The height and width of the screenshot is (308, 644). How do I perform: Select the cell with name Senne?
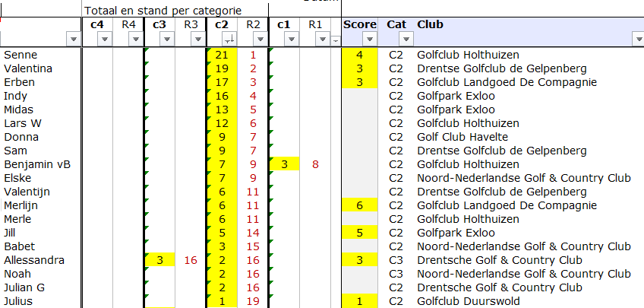38,55
